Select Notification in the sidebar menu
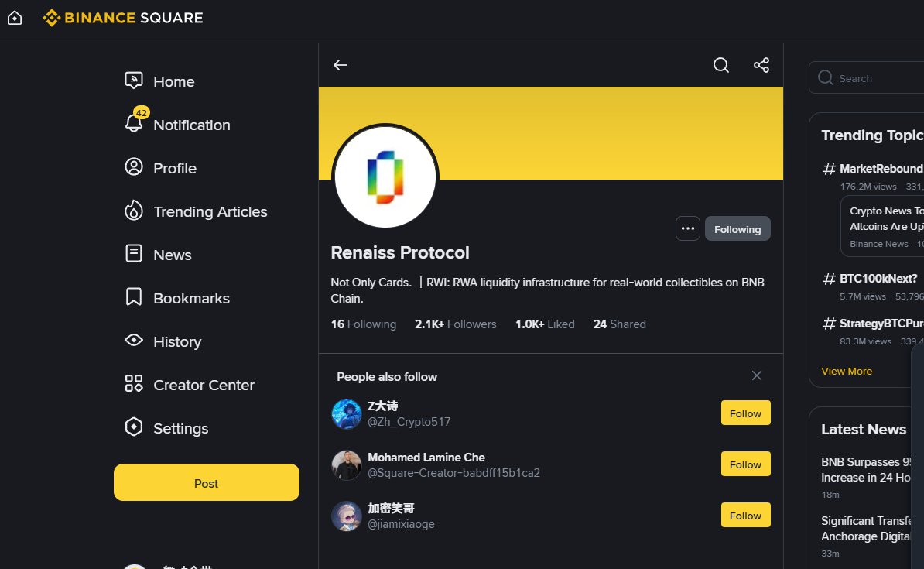This screenshot has width=924, height=569. 192,125
